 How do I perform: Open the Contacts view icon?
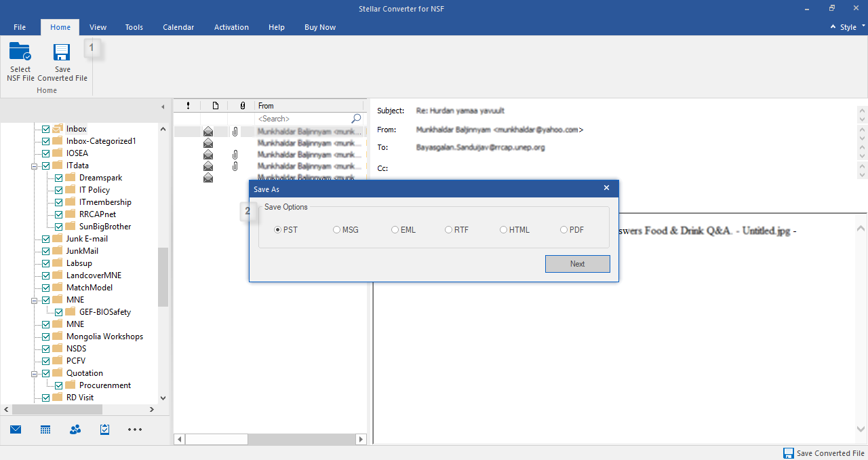click(75, 429)
